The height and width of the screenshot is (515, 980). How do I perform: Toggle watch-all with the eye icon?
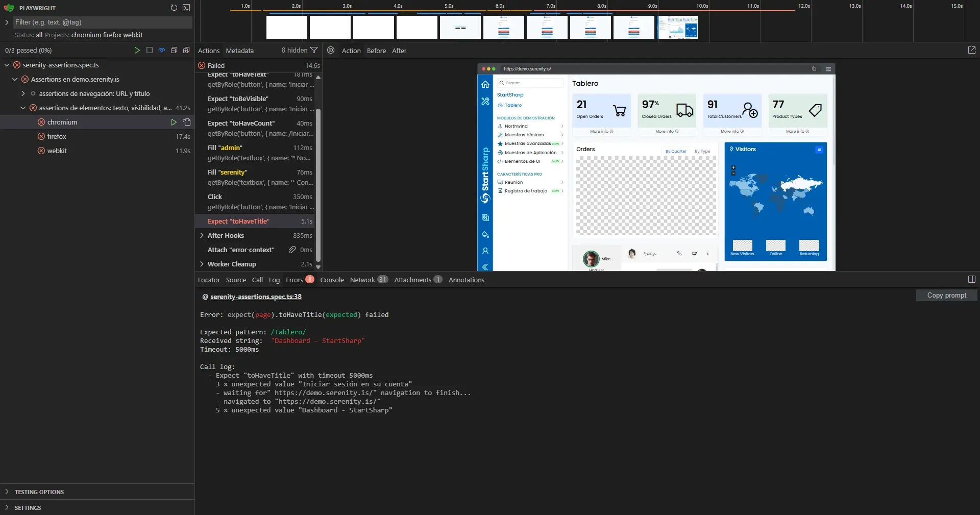coord(161,50)
